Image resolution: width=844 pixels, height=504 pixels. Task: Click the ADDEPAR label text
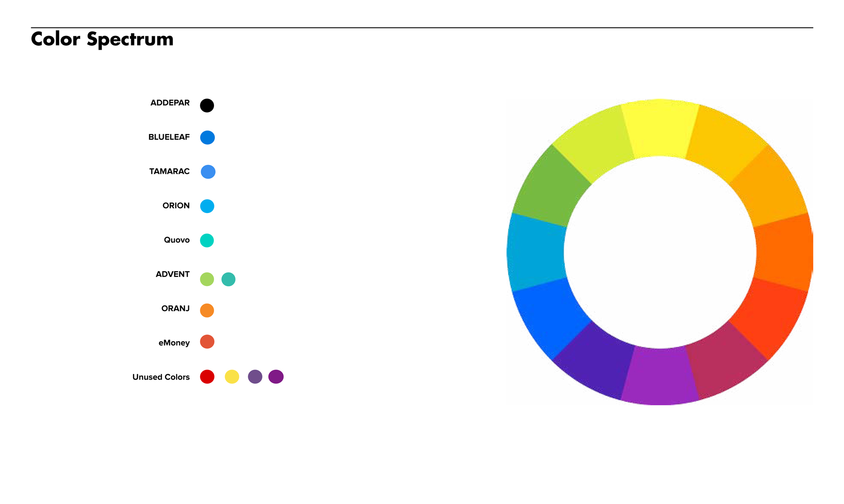click(x=170, y=102)
